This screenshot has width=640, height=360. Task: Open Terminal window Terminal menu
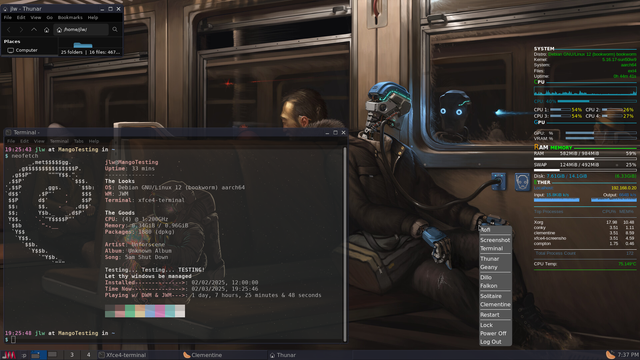point(59,141)
